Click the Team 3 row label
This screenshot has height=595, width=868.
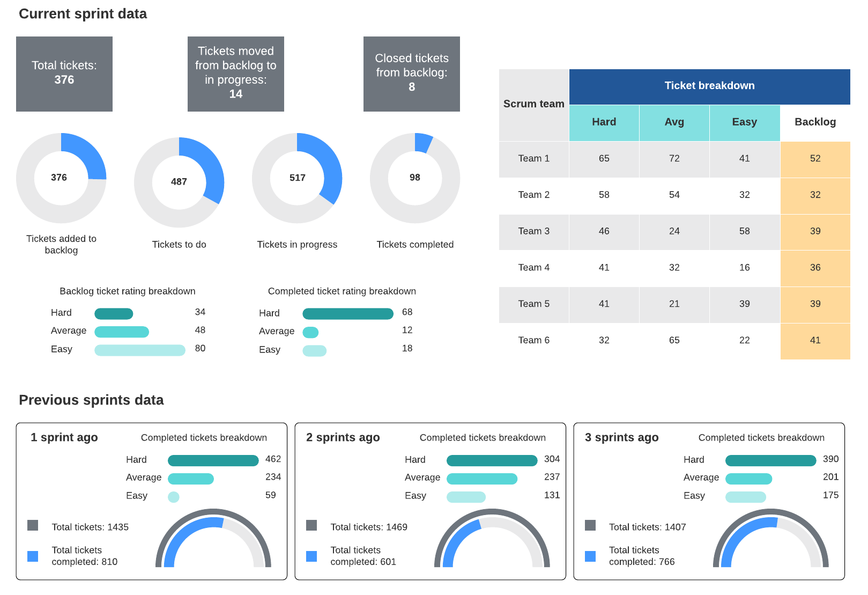533,231
